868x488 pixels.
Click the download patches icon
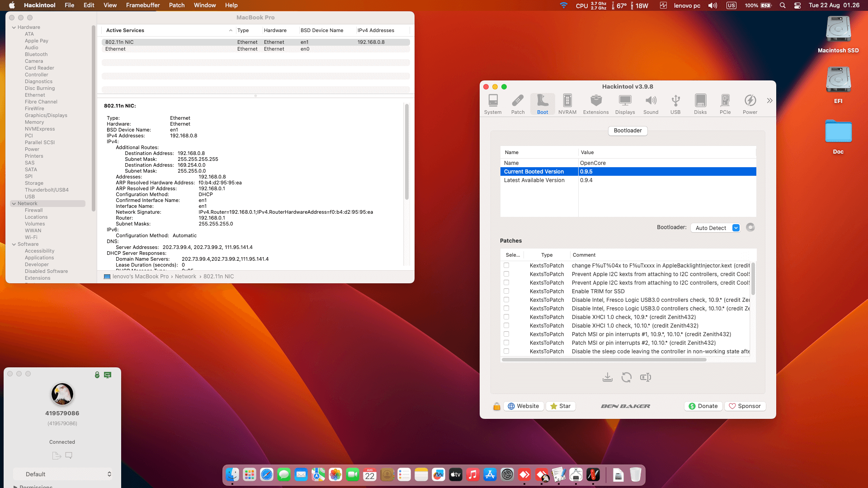point(608,377)
